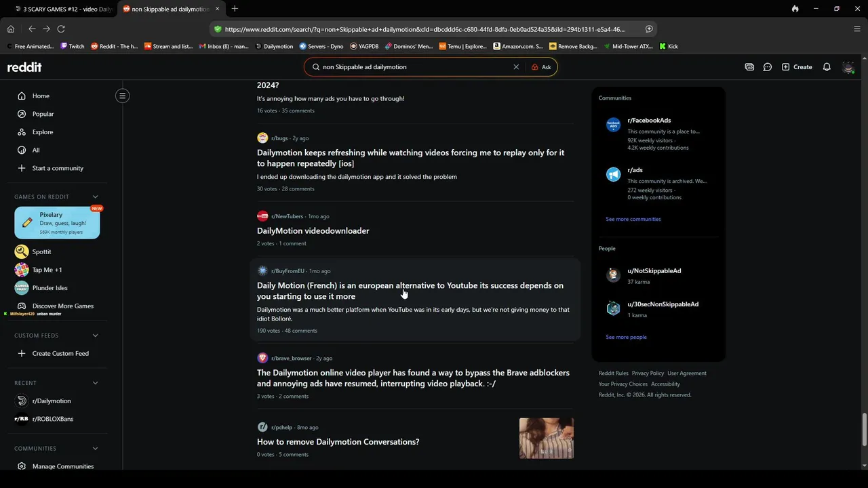Click the reddit logo
868x488 pixels.
[x=24, y=67]
